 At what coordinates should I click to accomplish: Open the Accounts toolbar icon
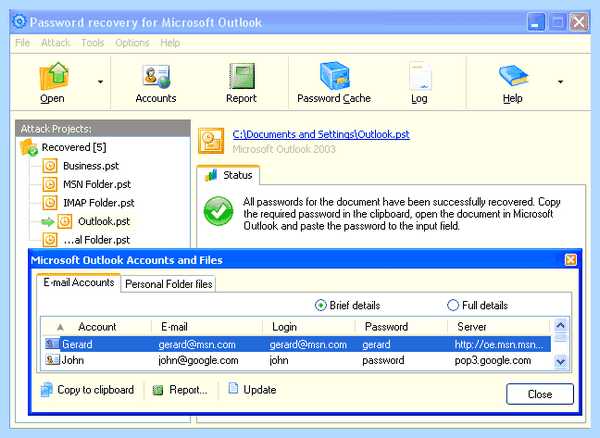156,76
